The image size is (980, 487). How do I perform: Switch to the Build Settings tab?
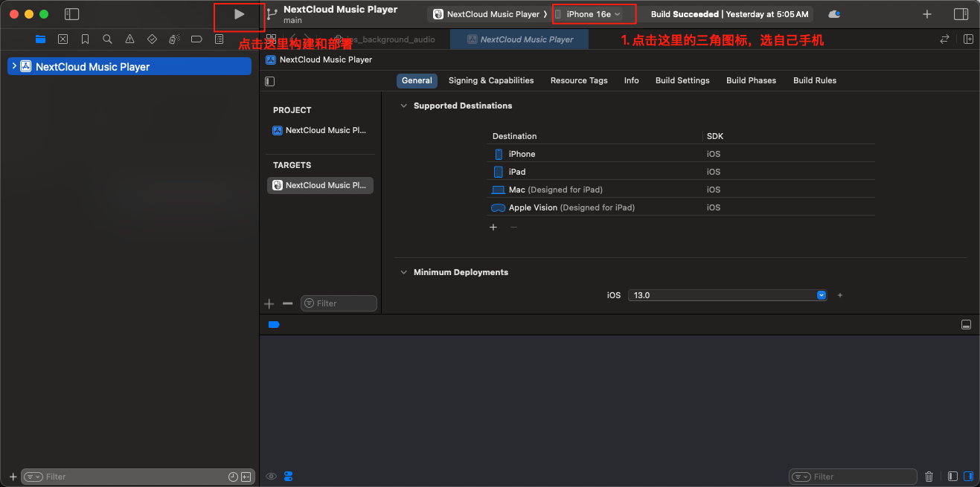[682, 80]
